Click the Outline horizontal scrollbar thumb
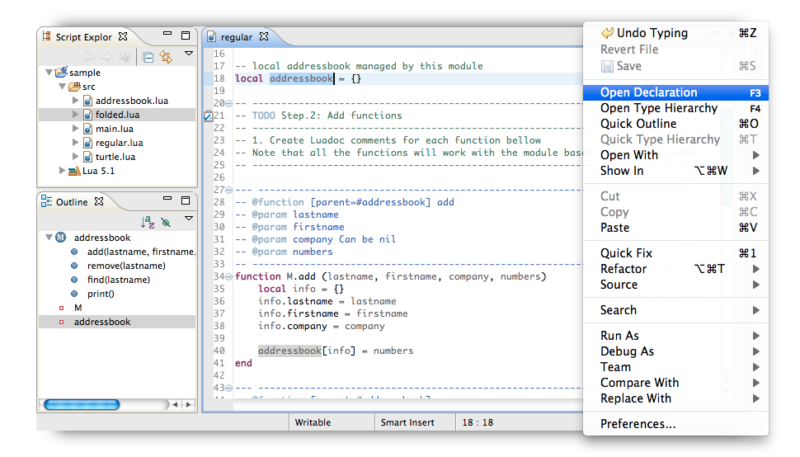 click(x=82, y=404)
